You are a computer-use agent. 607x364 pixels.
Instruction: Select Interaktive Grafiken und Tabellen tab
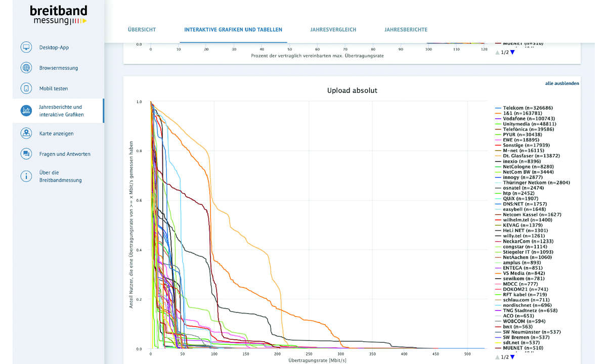233,30
